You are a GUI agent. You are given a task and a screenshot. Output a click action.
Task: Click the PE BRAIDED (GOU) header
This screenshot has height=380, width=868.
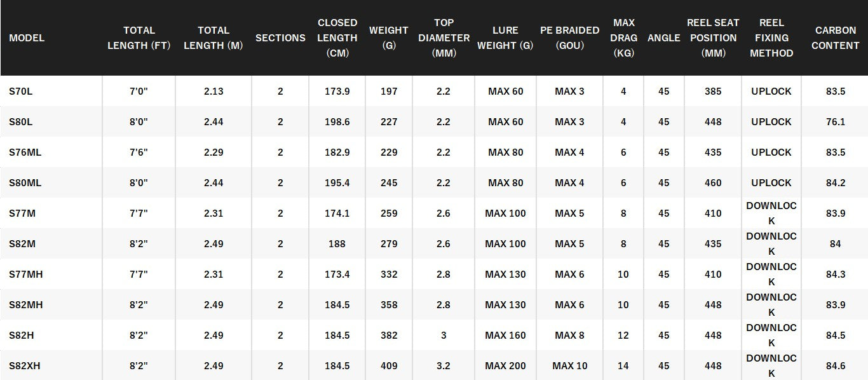[x=569, y=38]
